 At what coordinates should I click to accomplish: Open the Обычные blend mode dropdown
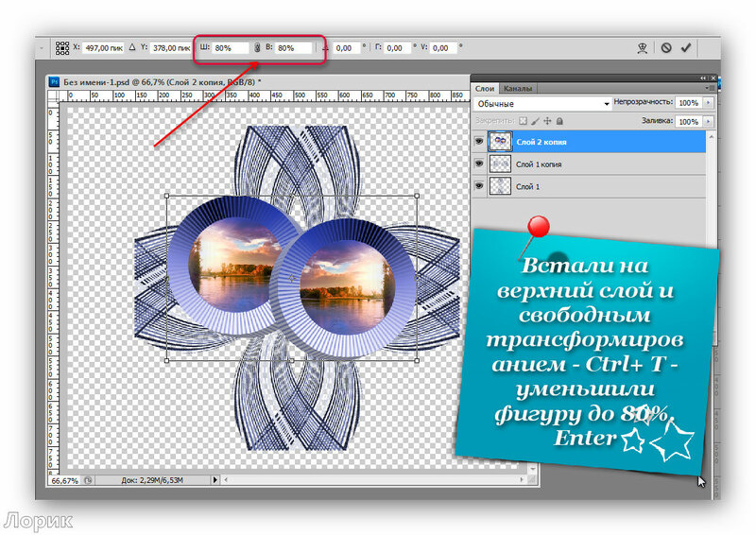tap(542, 104)
